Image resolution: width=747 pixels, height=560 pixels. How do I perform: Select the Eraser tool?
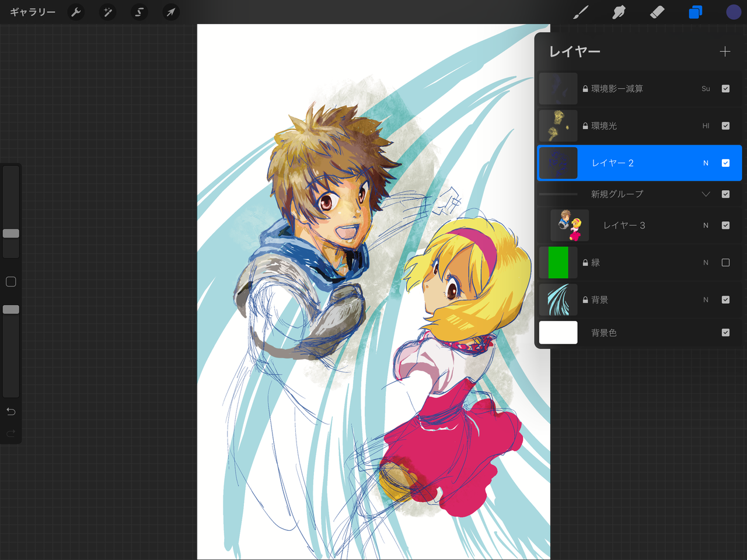click(657, 12)
